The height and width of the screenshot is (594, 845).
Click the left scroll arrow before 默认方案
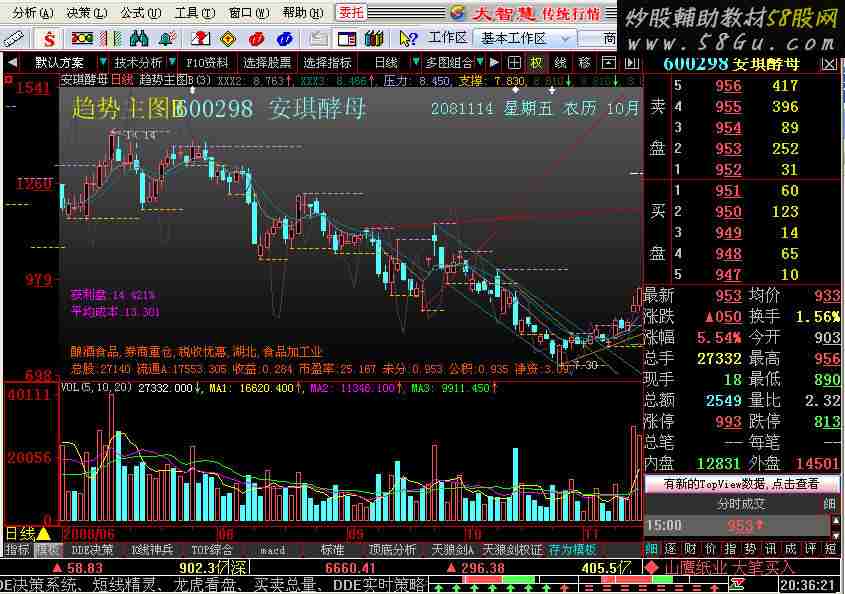coord(12,63)
